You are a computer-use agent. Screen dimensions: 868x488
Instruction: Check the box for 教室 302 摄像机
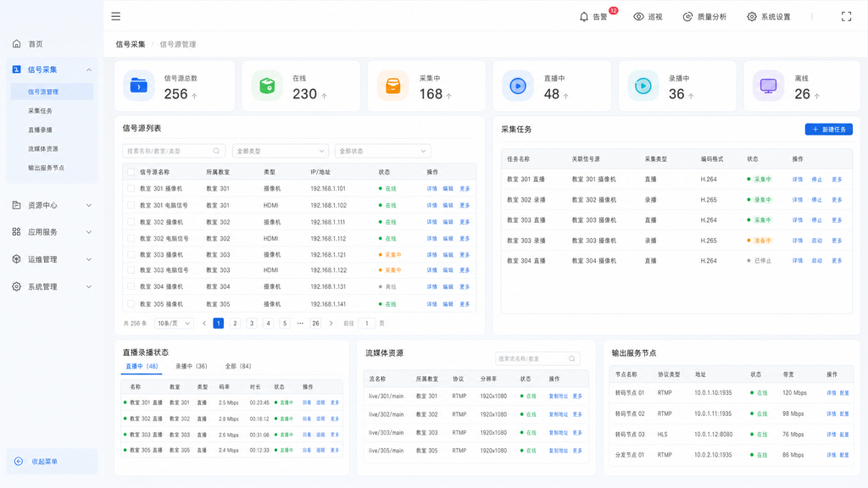(x=131, y=222)
